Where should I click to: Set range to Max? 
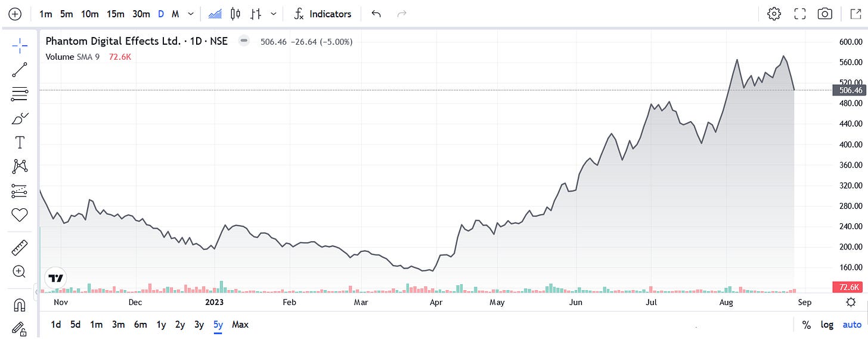coord(240,325)
